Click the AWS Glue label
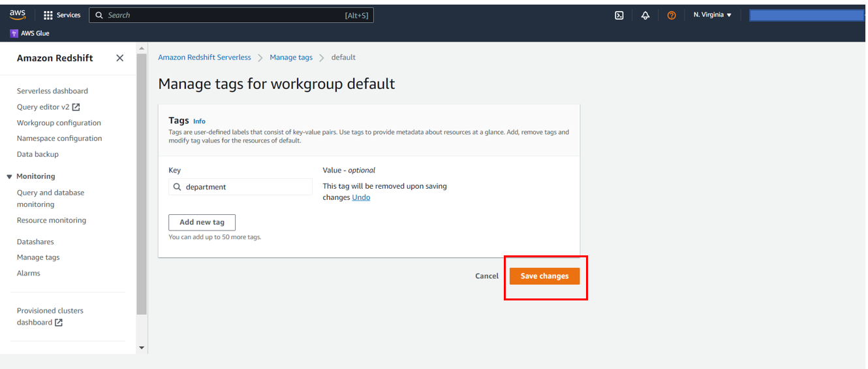Image resolution: width=868 pixels, height=369 pixels. [35, 33]
